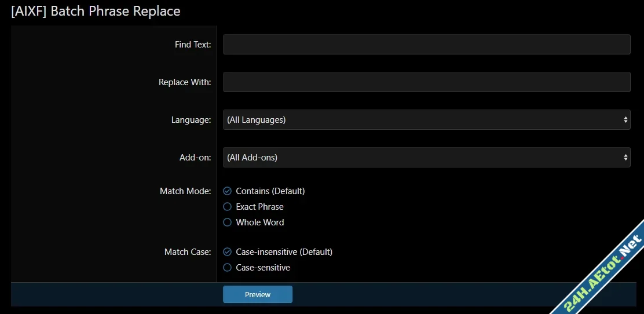Click the up-down arrow icon on Language select
Image resolution: width=644 pixels, height=314 pixels.
[x=625, y=120]
